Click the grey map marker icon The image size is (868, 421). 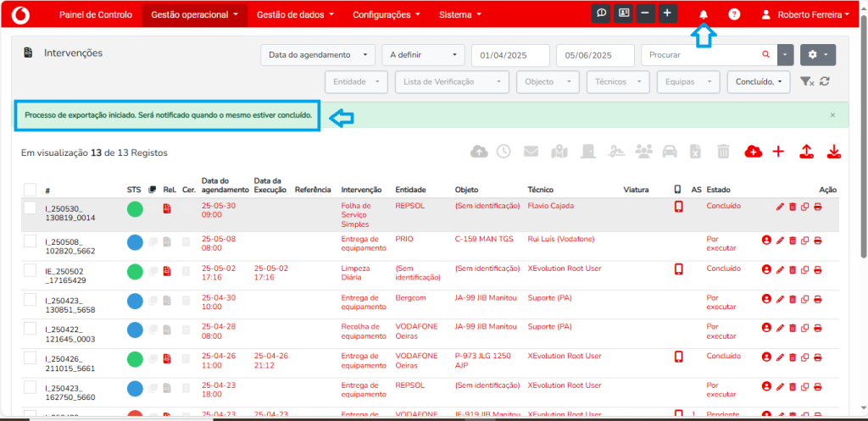click(x=559, y=152)
